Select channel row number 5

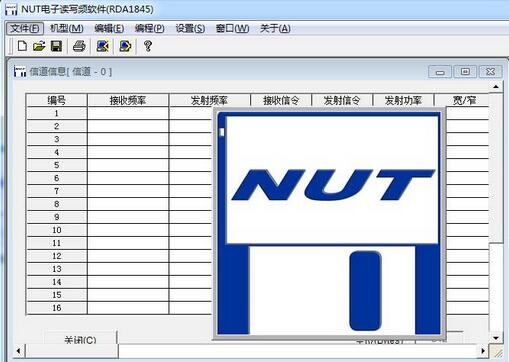coord(56,165)
